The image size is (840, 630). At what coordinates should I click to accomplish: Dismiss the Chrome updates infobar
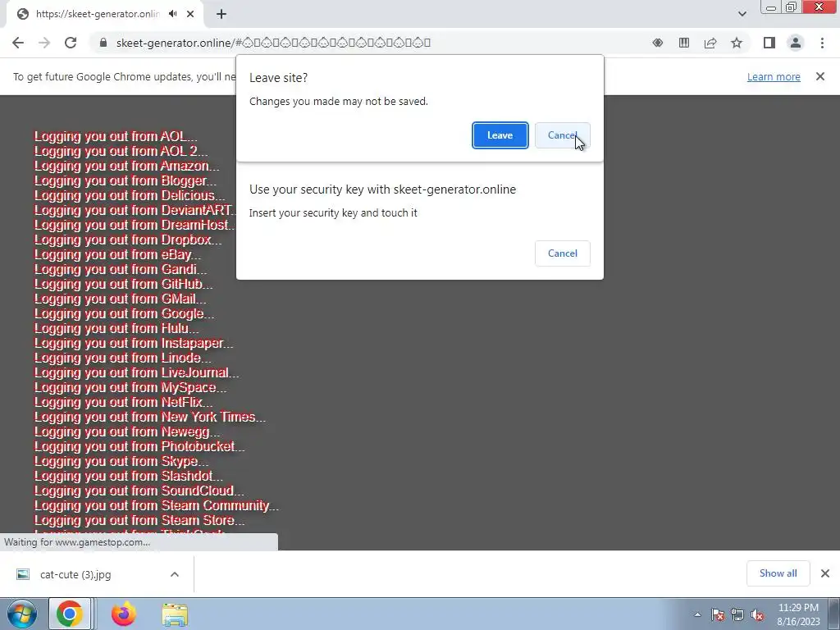pyautogui.click(x=820, y=76)
